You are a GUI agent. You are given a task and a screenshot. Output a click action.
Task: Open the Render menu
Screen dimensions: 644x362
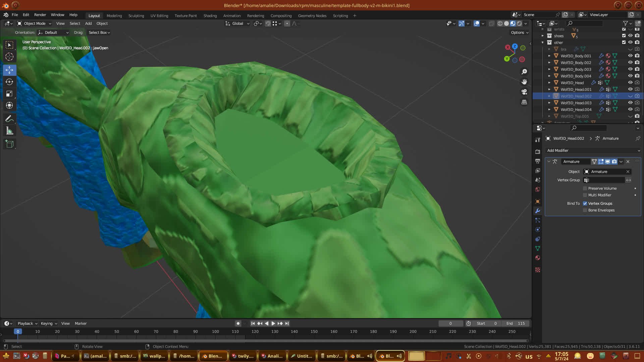point(40,15)
